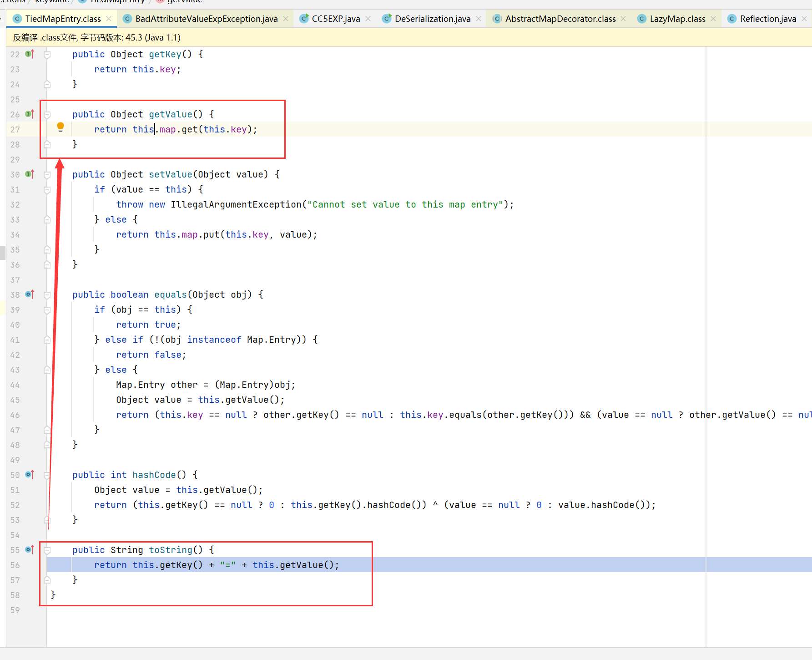Screen dimensions: 812x660
Task: Collapse the hashCode method fold marker
Action: pyautogui.click(x=47, y=475)
